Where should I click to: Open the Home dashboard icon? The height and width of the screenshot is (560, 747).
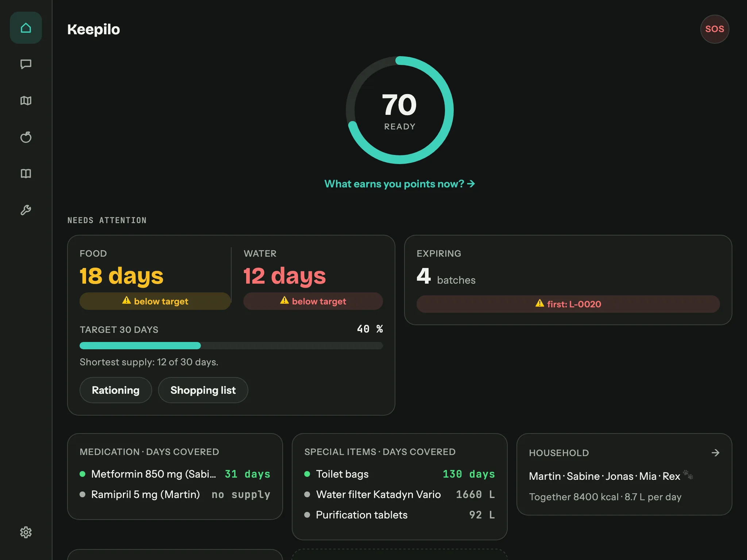coord(26,28)
